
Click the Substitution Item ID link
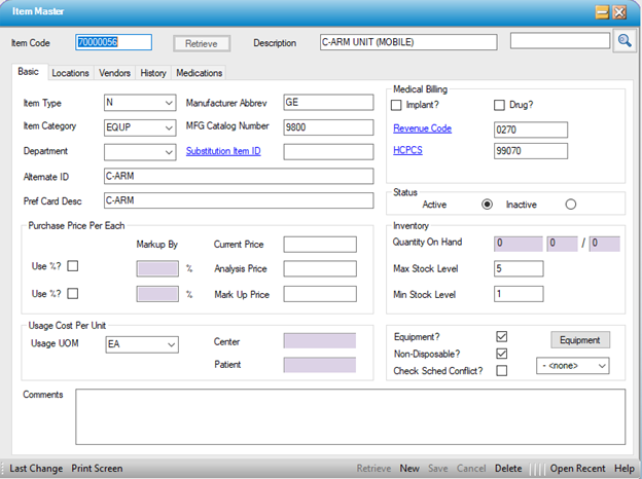223,152
